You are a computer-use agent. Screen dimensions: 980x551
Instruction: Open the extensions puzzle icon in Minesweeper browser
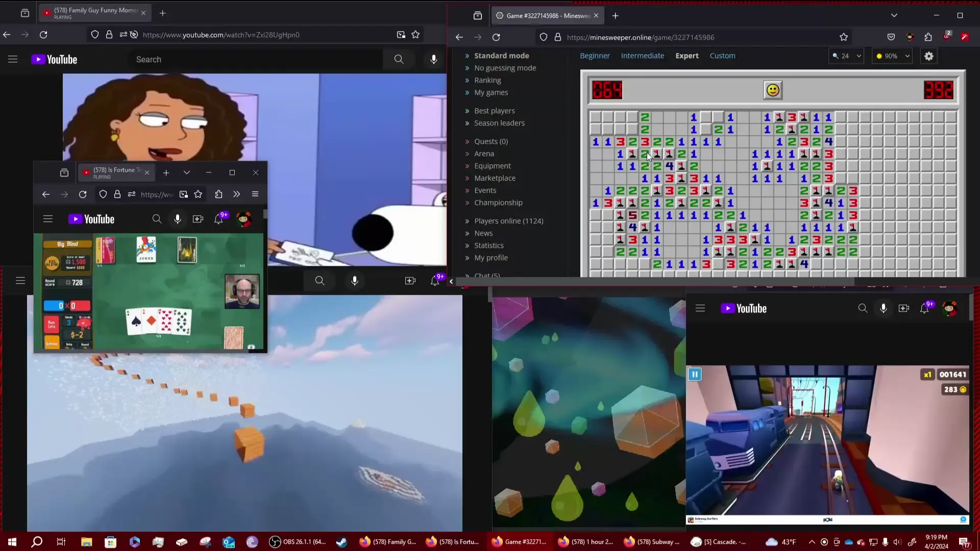[x=928, y=37]
